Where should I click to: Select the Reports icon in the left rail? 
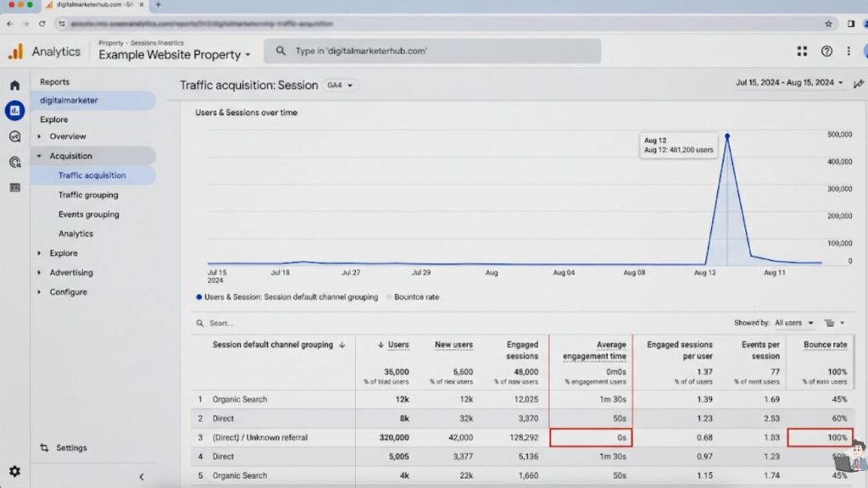tap(15, 111)
